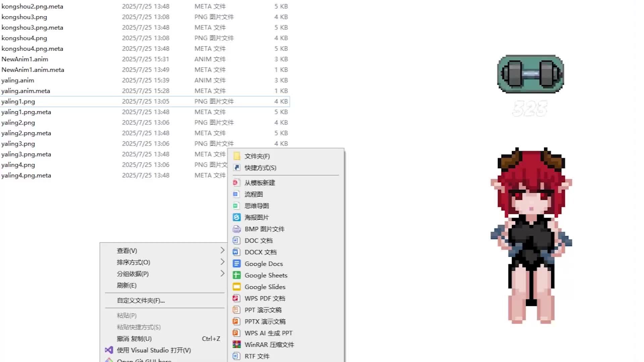Expand the 排序方式(O) submenu arrow

click(x=222, y=262)
